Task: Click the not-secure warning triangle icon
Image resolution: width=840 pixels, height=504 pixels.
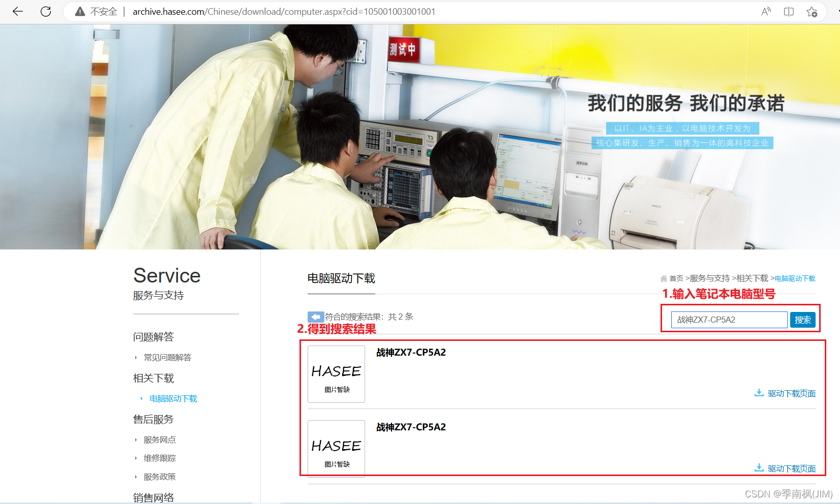Action: 80,11
